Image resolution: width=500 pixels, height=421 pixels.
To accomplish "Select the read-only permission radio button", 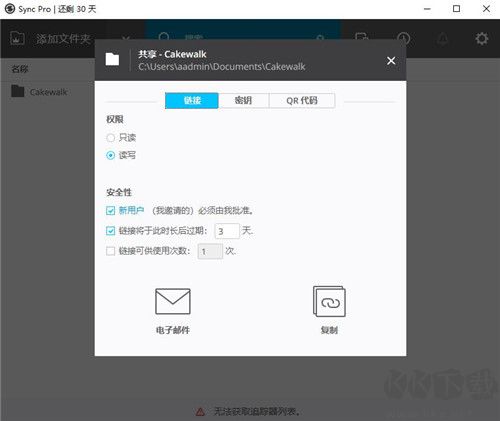I will click(110, 137).
